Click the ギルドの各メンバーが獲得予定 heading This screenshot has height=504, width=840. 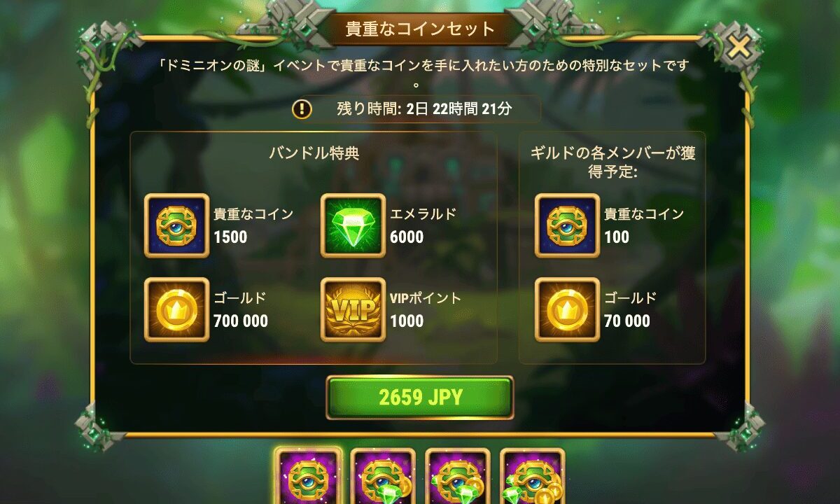(x=613, y=162)
